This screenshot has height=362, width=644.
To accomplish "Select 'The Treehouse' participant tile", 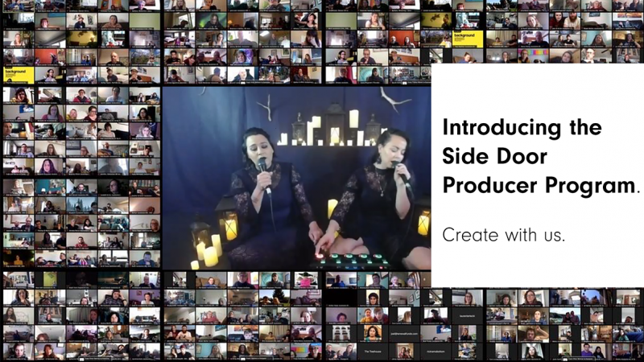I will point(373,351).
